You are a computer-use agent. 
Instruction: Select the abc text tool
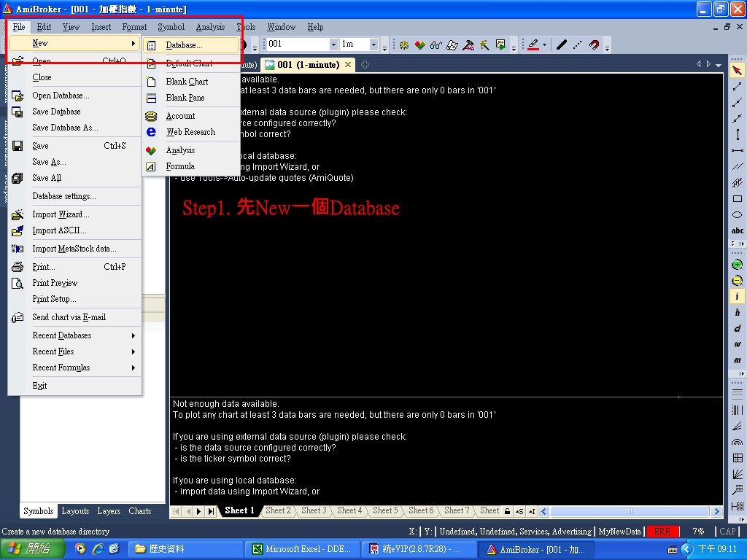pyautogui.click(x=737, y=231)
